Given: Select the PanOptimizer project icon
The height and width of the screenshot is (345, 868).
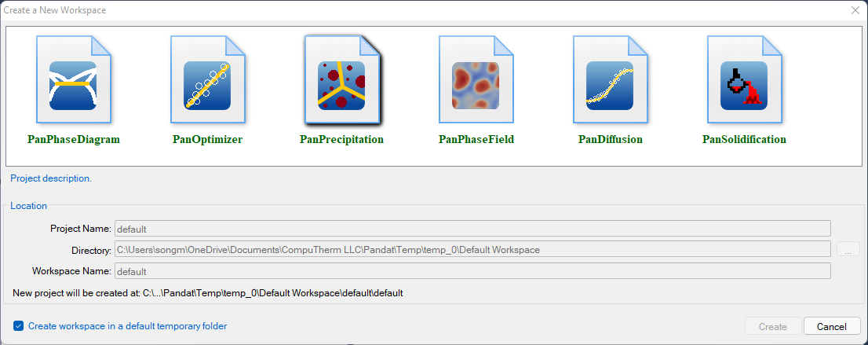Looking at the screenshot, I should pos(207,80).
